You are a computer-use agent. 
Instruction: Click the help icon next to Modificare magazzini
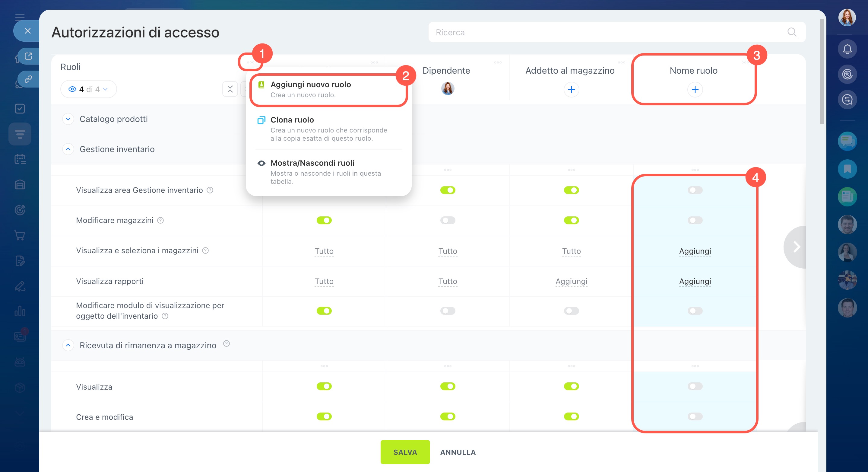pyautogui.click(x=161, y=221)
